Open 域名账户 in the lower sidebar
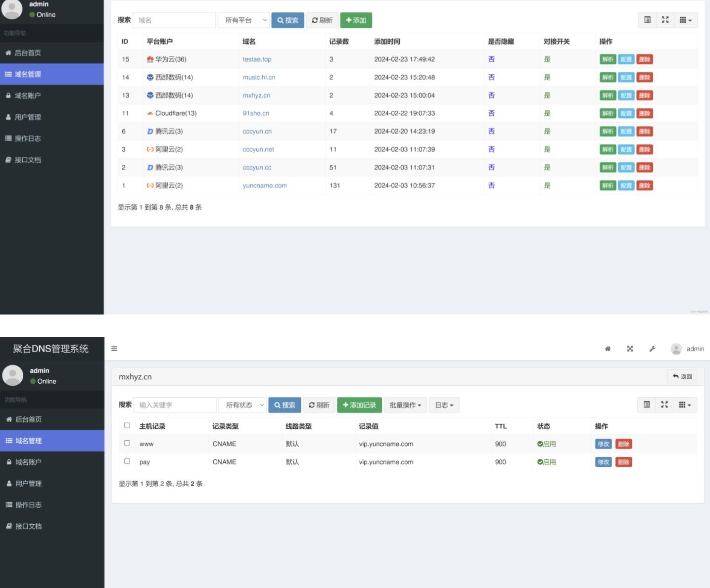The height and width of the screenshot is (588, 710). [x=28, y=462]
